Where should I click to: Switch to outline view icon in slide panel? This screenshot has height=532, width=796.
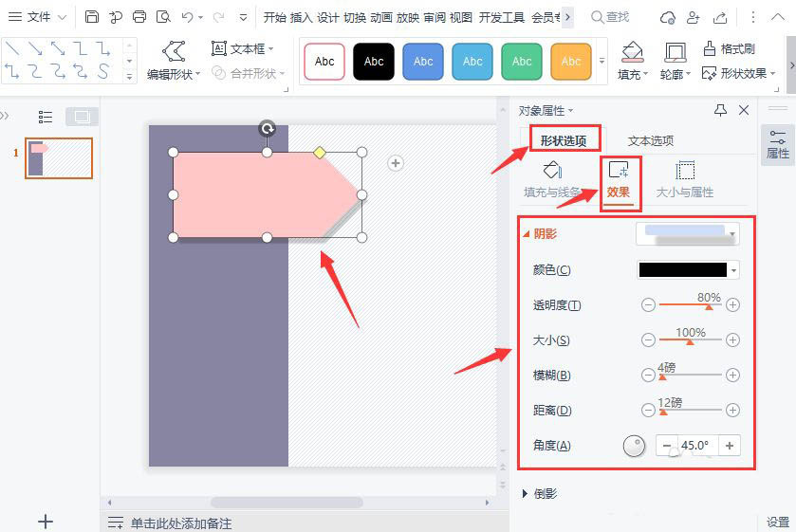pyautogui.click(x=46, y=118)
